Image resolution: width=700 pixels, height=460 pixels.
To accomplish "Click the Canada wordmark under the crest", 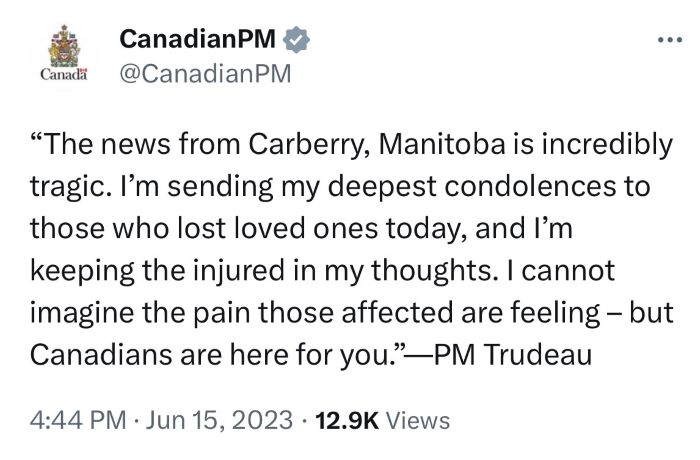I will click(x=64, y=74).
